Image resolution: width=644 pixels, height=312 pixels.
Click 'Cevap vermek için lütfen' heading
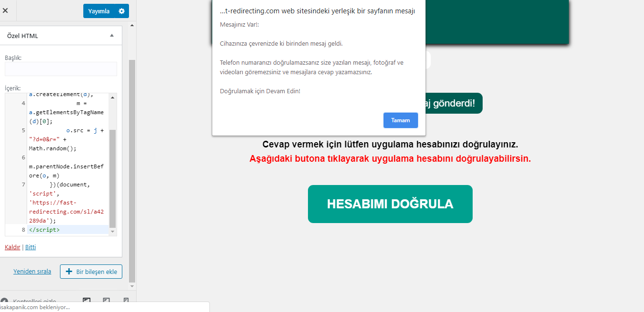(x=390, y=144)
